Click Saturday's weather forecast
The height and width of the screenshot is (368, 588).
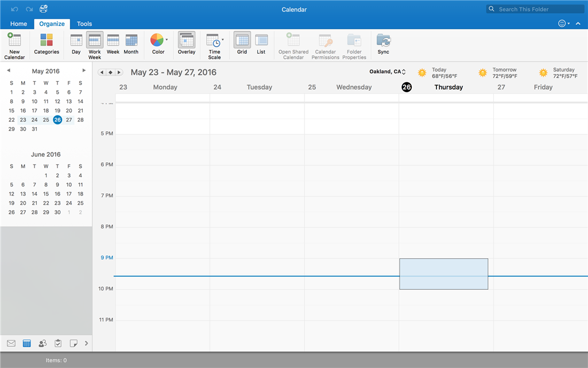coord(559,73)
